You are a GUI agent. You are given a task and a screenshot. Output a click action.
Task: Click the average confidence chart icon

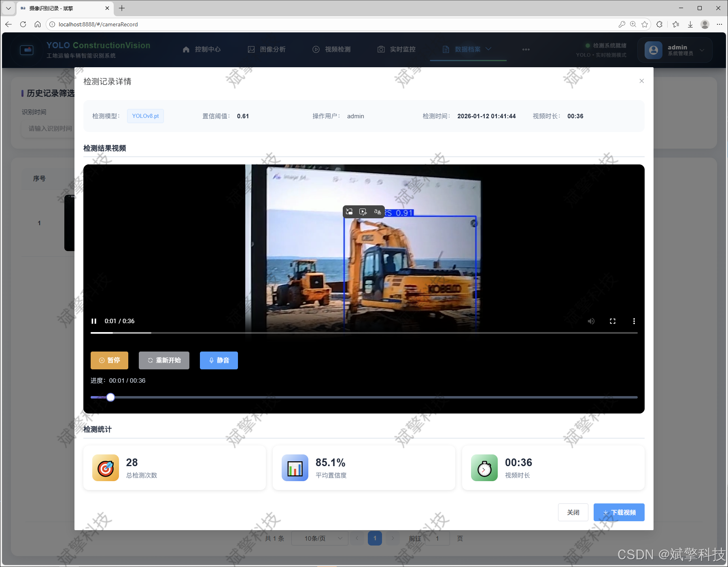tap(295, 468)
